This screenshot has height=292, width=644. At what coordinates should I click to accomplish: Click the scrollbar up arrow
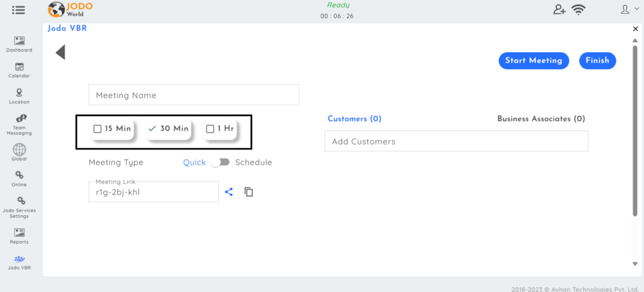[635, 40]
